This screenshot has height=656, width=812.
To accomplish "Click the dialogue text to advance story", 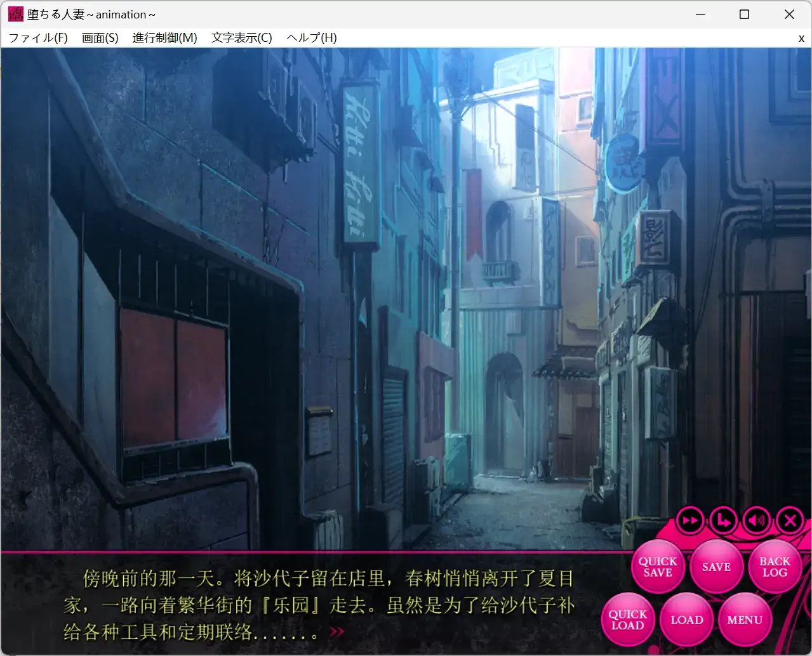I will [317, 605].
